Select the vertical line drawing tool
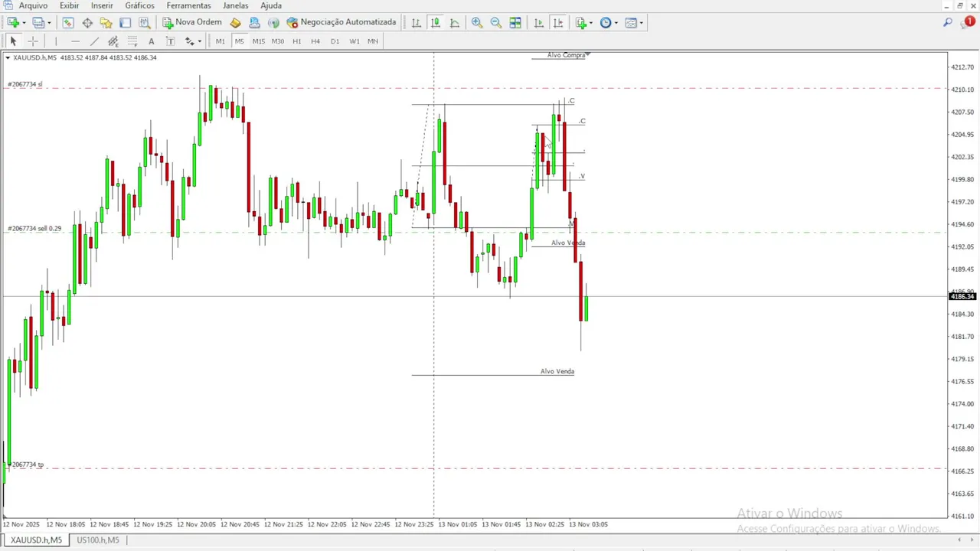The width and height of the screenshot is (980, 551). click(x=55, y=41)
